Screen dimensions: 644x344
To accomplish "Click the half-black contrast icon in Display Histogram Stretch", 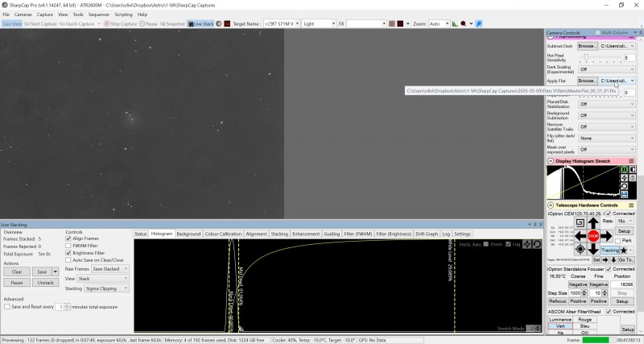I will [x=632, y=169].
